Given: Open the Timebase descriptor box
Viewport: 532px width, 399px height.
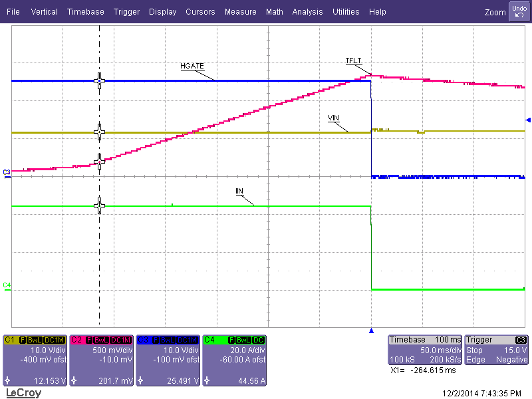Looking at the screenshot, I should tap(426, 350).
